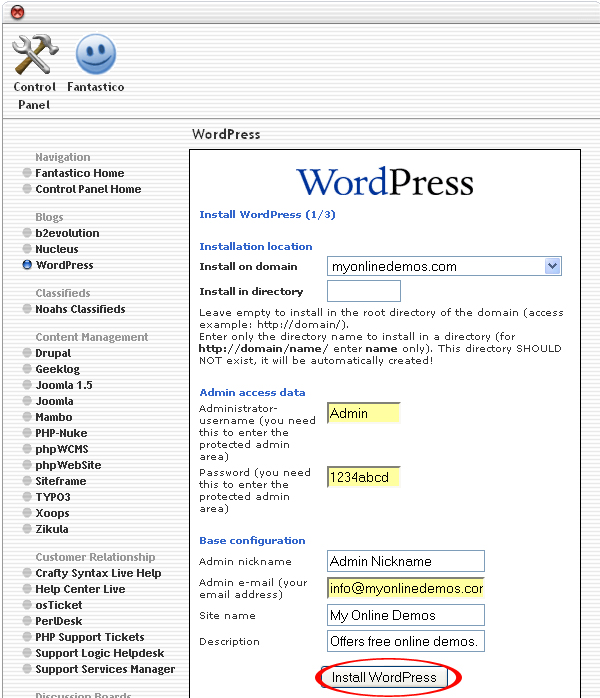Click the bullet beside Geeklog
Viewport: 600px width, 698px height.
(x=27, y=369)
